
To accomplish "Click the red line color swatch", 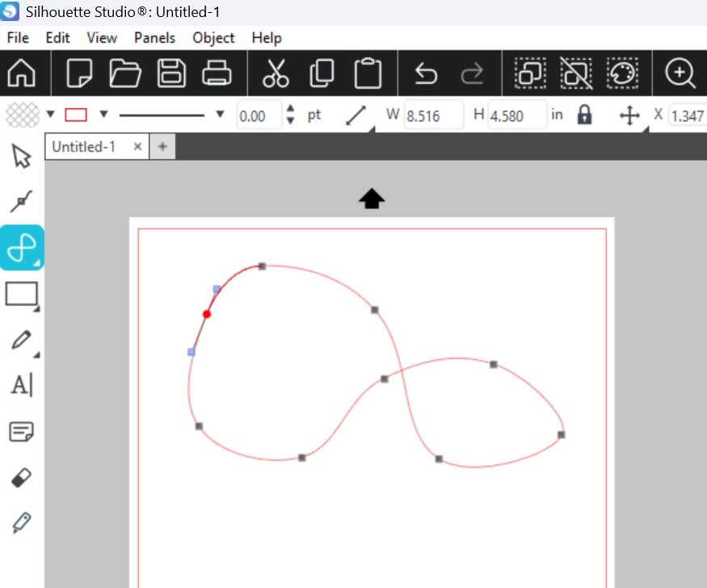I will [76, 115].
